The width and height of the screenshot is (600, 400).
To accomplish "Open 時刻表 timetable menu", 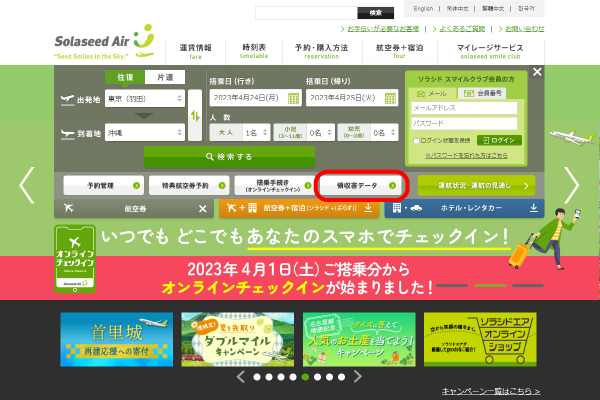I will 254,51.
